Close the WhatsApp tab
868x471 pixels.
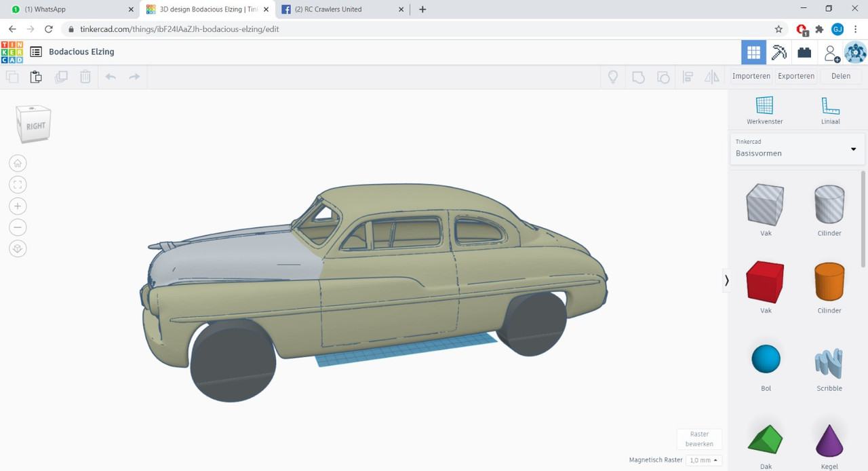tap(131, 10)
